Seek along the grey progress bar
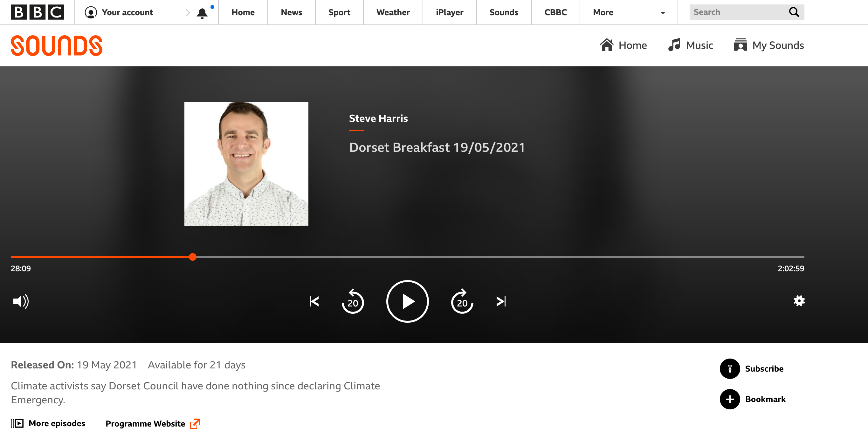This screenshot has width=868, height=444. point(500,257)
